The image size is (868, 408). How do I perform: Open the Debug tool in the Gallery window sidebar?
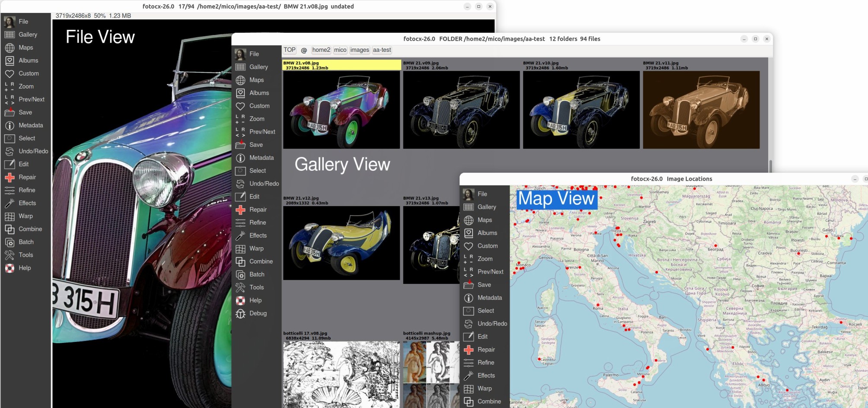tap(240, 313)
